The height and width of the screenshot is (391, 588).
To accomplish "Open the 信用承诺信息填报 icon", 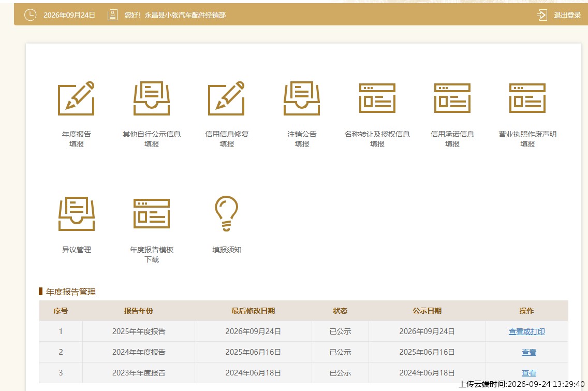I will pyautogui.click(x=452, y=98).
